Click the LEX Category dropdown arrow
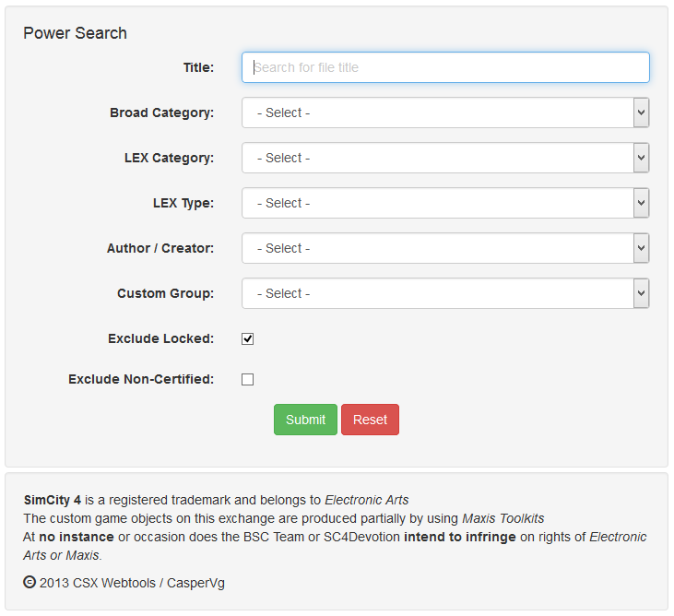 641,158
